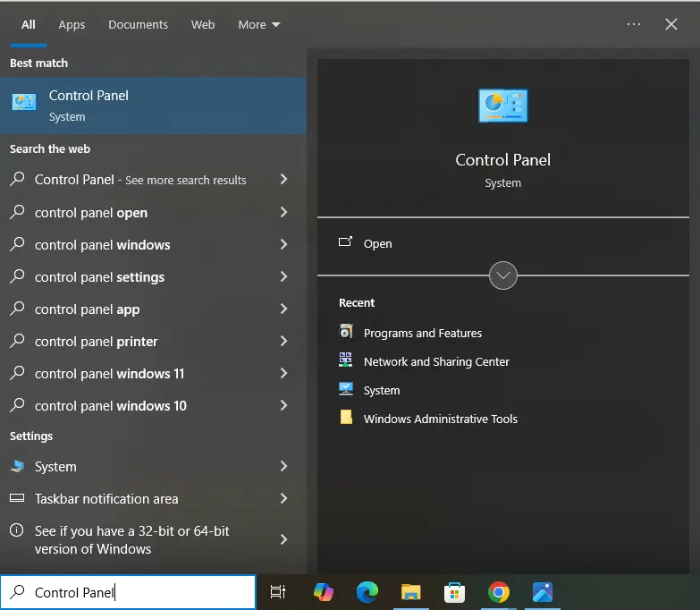This screenshot has width=700, height=610.
Task: Close the search panel with the X
Action: (671, 24)
